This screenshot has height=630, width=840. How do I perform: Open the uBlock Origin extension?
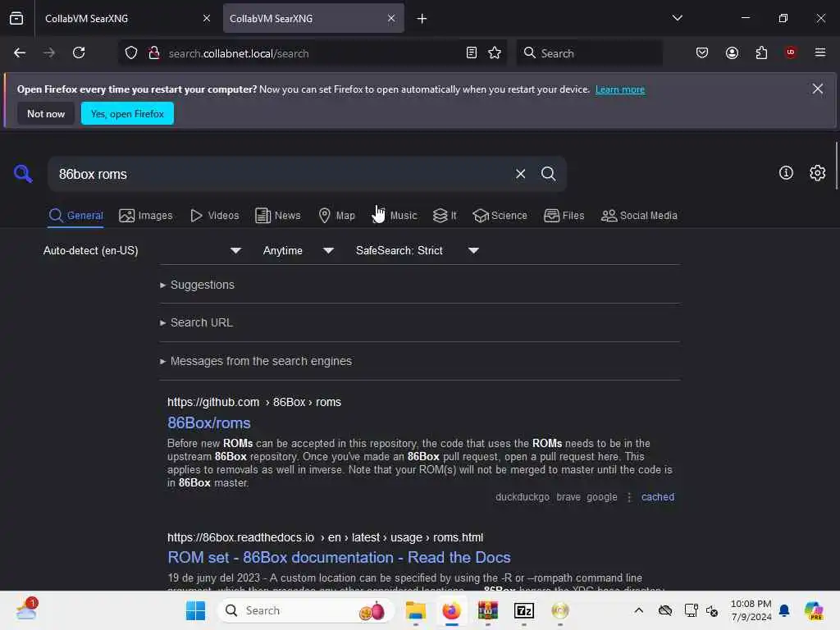pos(790,52)
